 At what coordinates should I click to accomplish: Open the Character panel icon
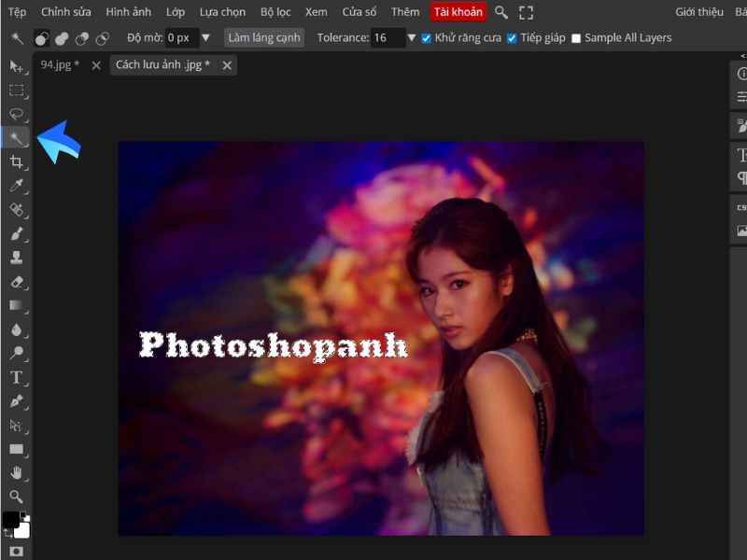tap(741, 155)
